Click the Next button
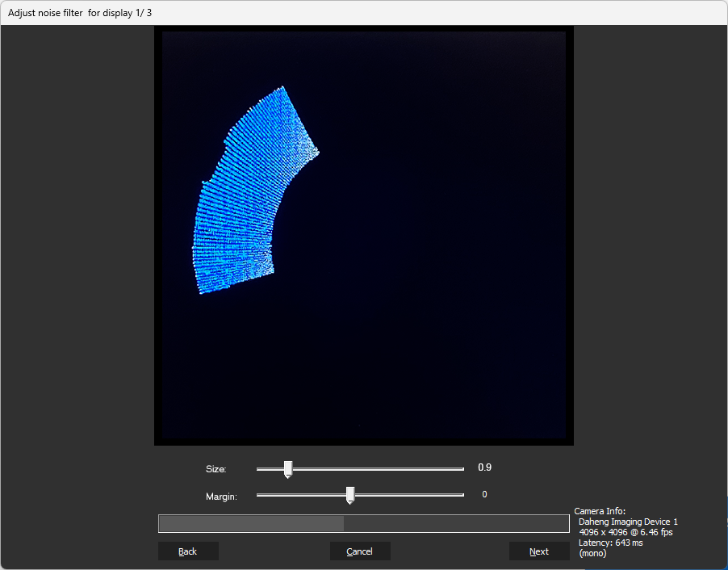728x570 pixels. tap(539, 551)
